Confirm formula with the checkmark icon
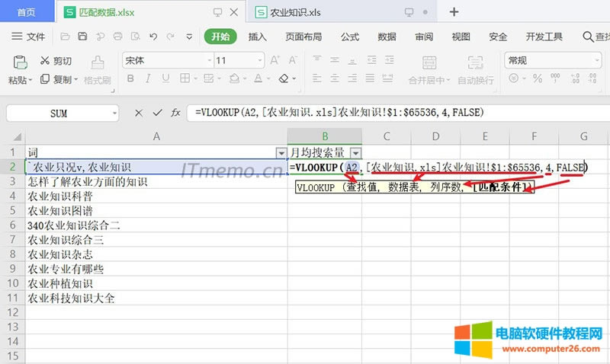610x364 pixels. 157,113
